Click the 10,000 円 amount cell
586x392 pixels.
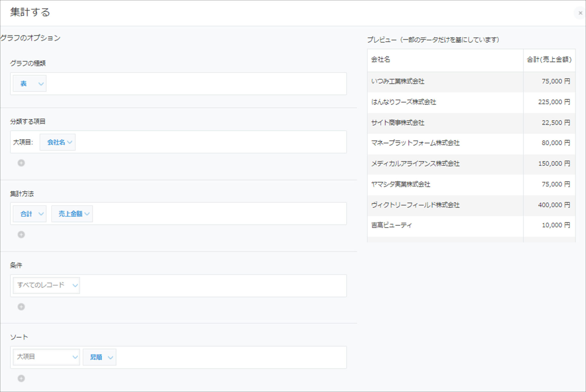point(549,226)
